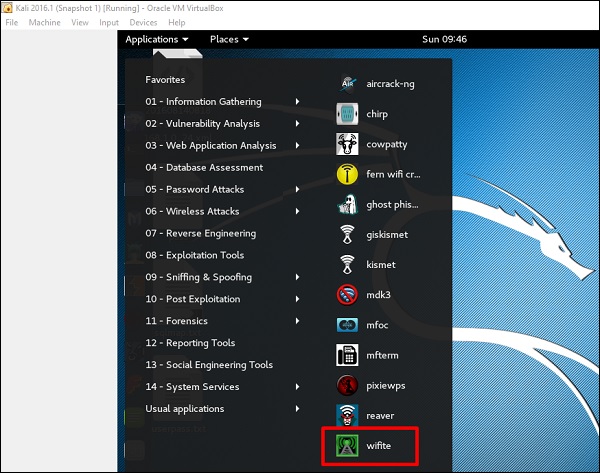Expand the Applications dropdown menu
The width and height of the screenshot is (600, 473).
click(x=157, y=40)
